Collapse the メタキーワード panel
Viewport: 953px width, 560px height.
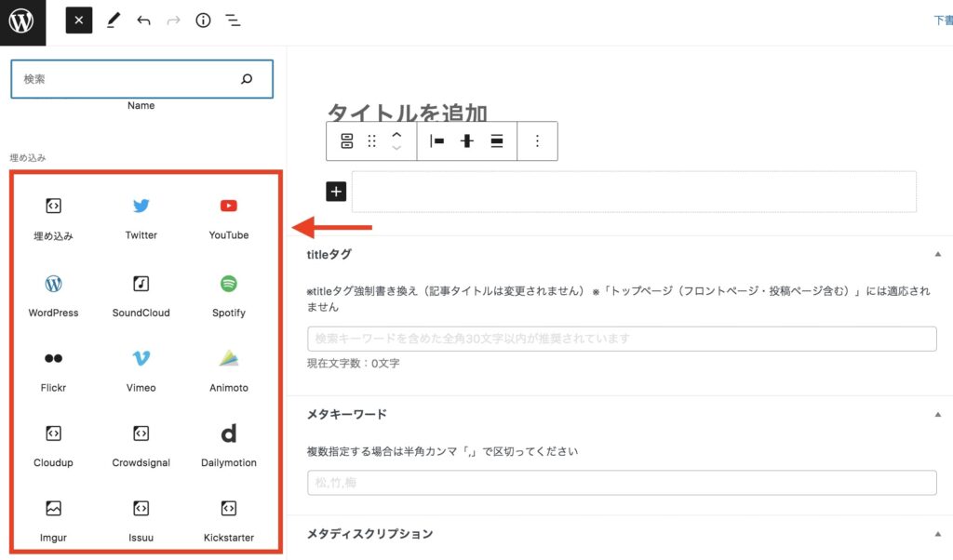point(938,414)
